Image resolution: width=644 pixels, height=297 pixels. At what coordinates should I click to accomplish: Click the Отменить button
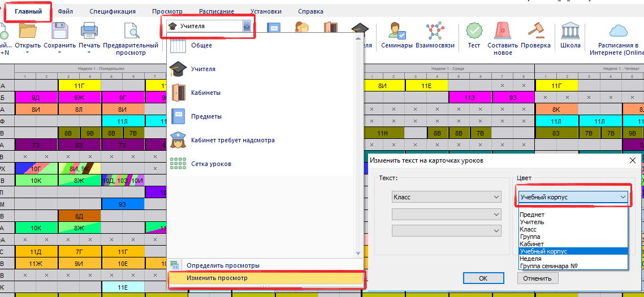pos(537,278)
